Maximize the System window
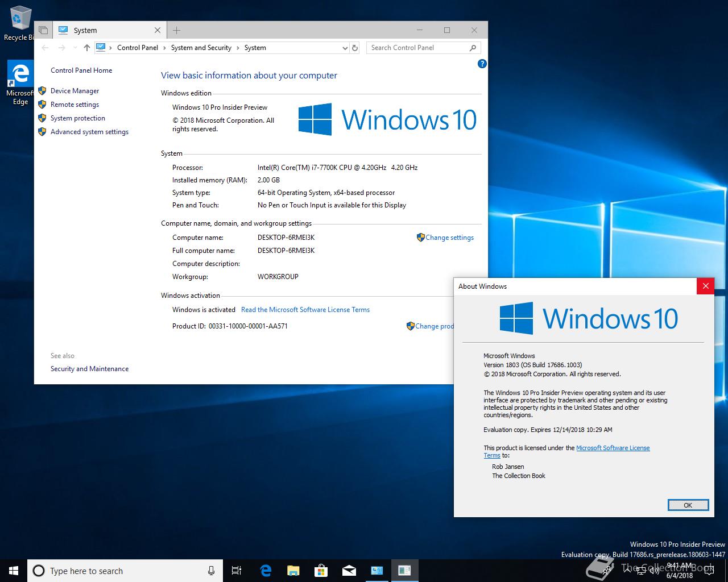 (447, 30)
